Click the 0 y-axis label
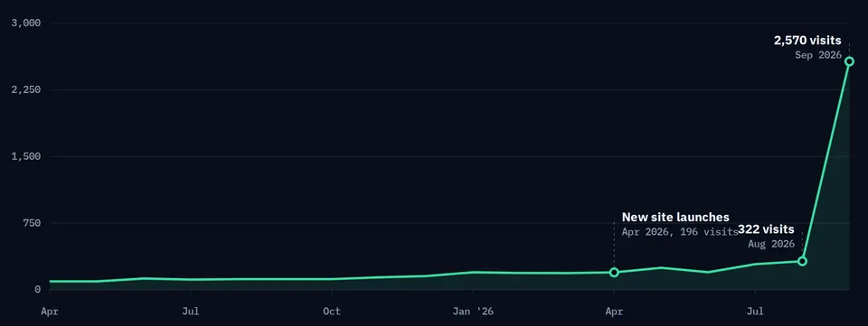 coord(38,290)
